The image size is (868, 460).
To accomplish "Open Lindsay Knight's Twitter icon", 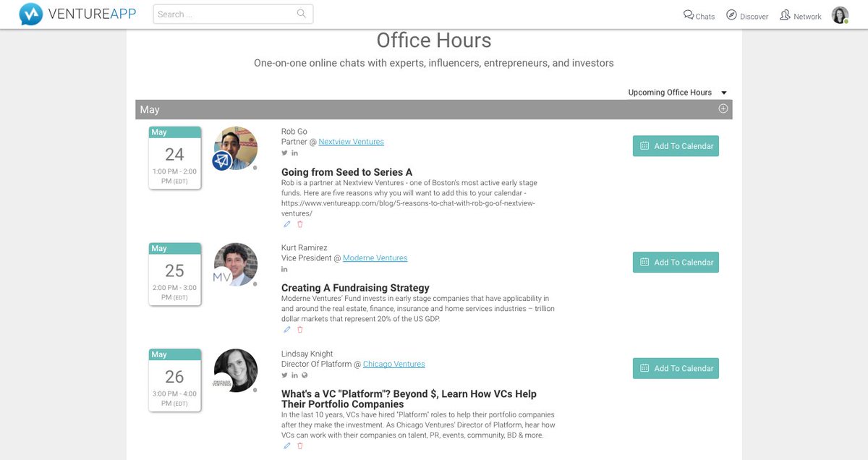I will point(285,375).
